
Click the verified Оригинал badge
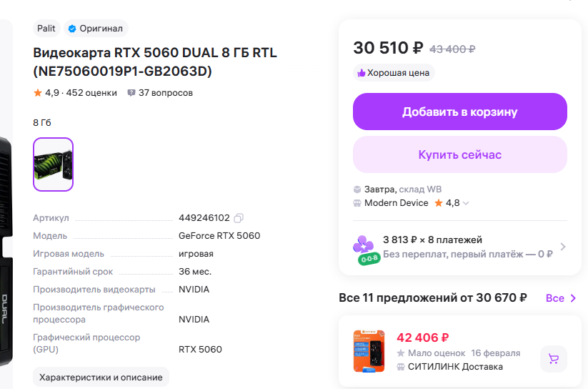[x=95, y=29]
